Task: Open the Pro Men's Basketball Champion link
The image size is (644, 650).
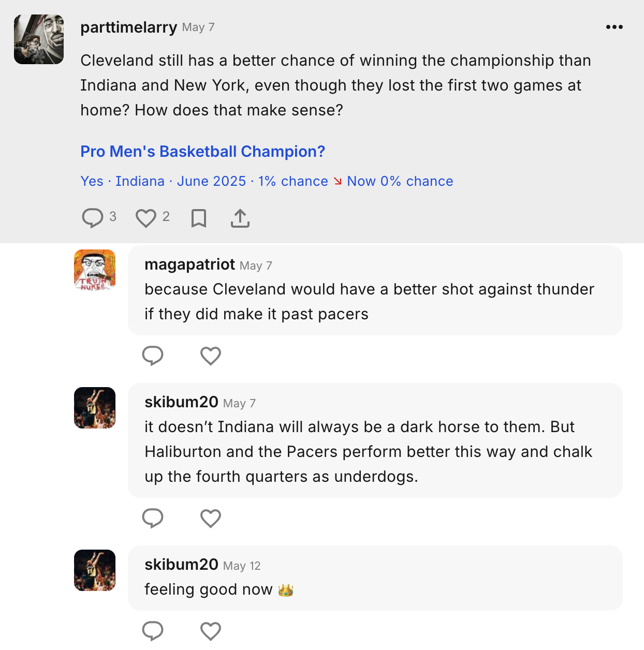Action: click(x=202, y=151)
